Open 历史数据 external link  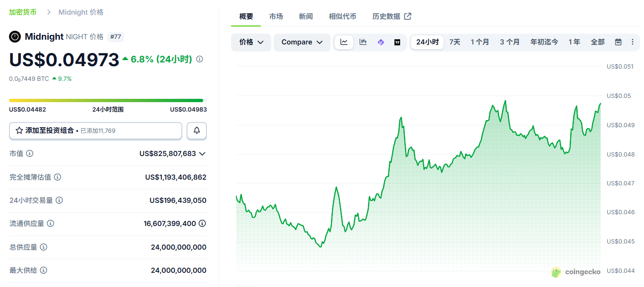pyautogui.click(x=391, y=17)
